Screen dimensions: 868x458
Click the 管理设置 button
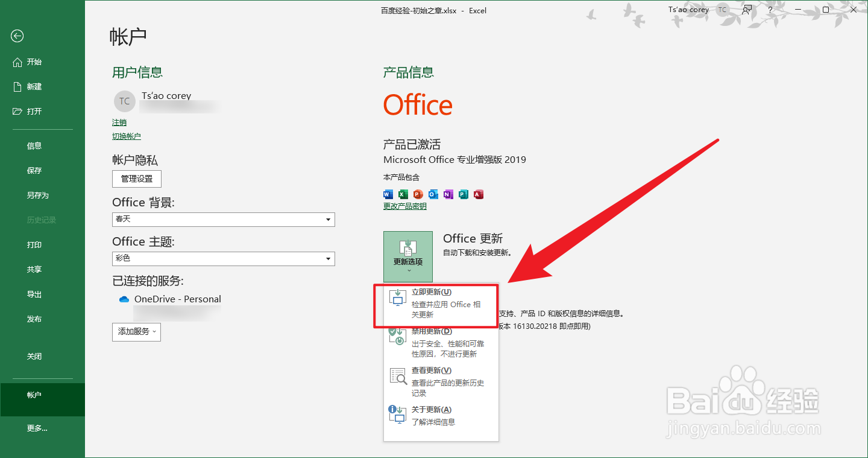(137, 179)
